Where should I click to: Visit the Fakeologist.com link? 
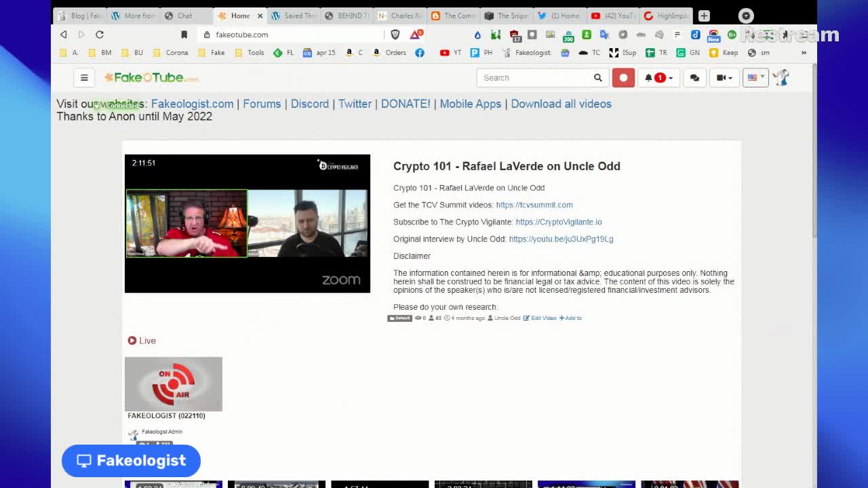tap(192, 104)
